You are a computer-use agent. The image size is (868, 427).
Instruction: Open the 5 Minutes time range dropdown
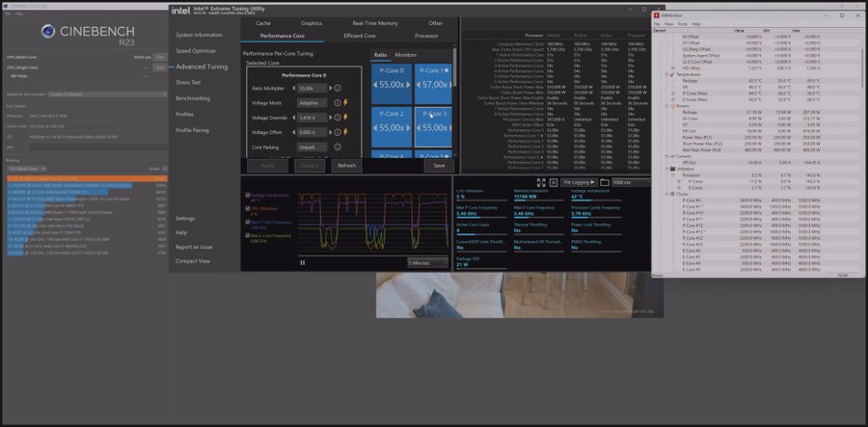pos(426,262)
